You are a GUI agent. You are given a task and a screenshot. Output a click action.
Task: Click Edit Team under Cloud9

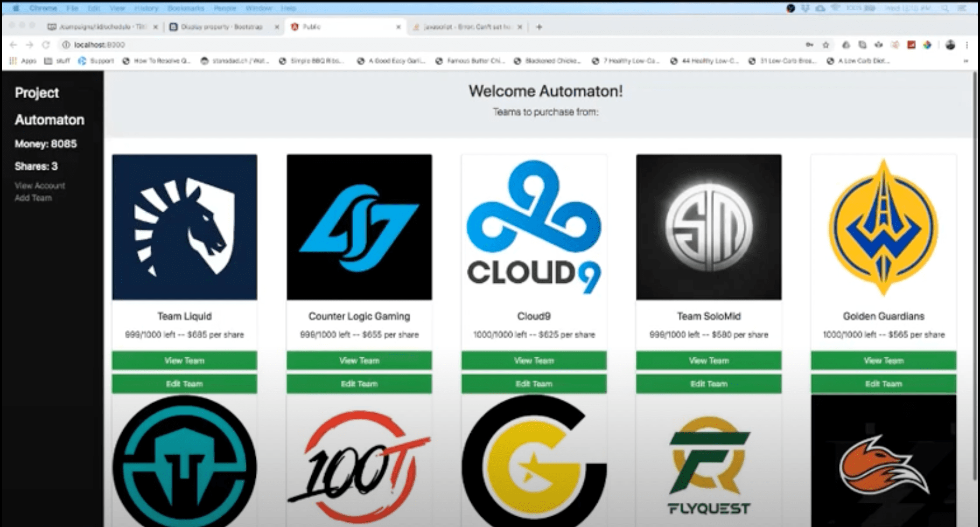tap(534, 384)
